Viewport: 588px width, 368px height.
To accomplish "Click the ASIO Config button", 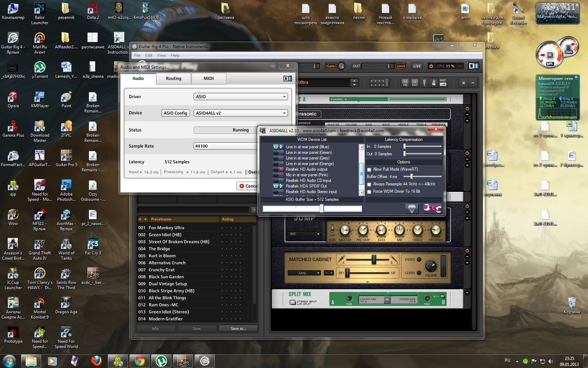I will coord(175,113).
